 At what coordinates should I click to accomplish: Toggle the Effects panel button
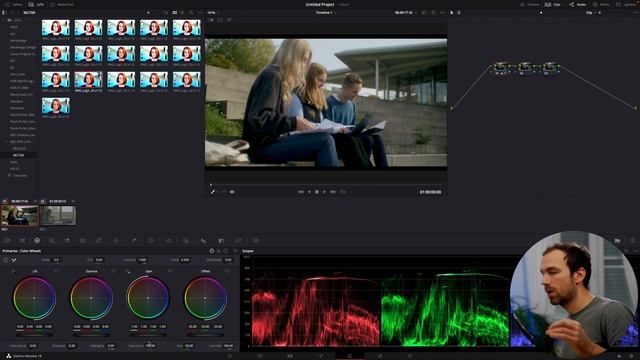[x=601, y=4]
